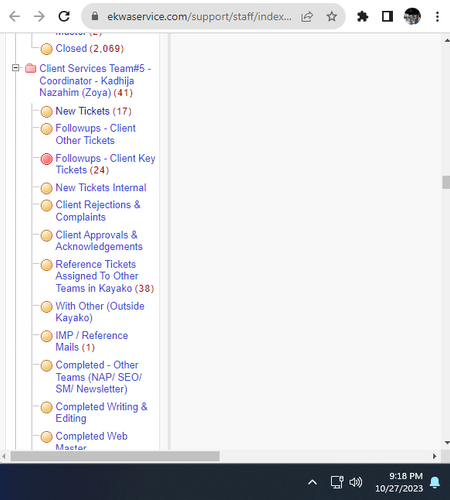Screen dimensions: 450x500
Task: Open the browser side panel
Action: [x=387, y=16]
